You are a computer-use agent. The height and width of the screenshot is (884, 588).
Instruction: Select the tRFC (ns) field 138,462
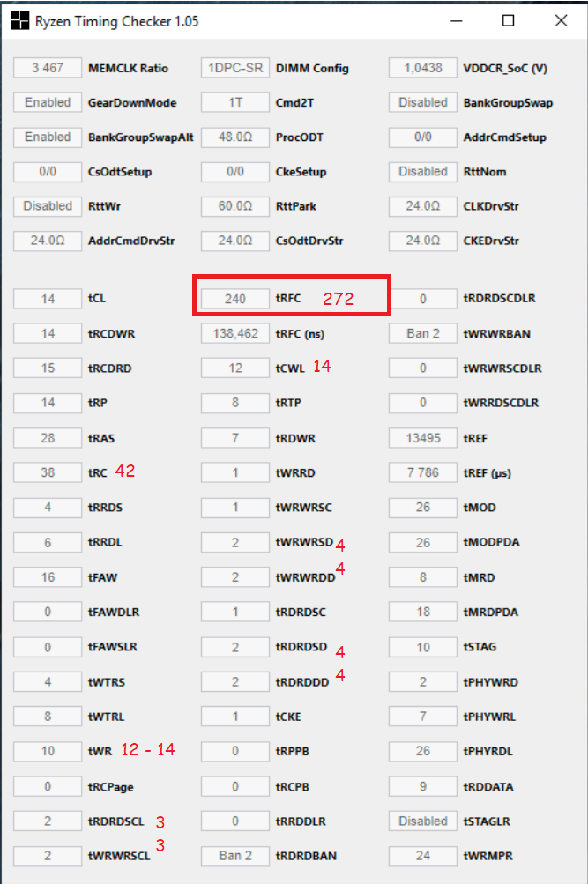[235, 334]
